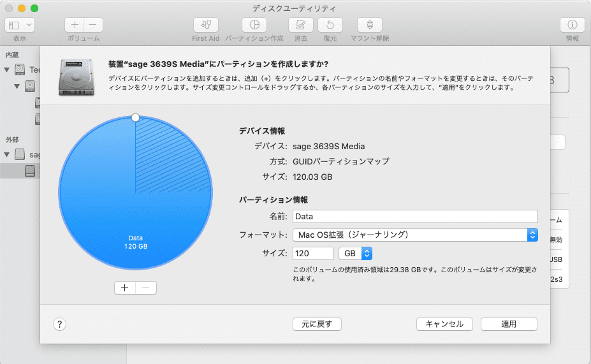
Task: Collapse the internal disk tree triangle
Action: (7, 69)
